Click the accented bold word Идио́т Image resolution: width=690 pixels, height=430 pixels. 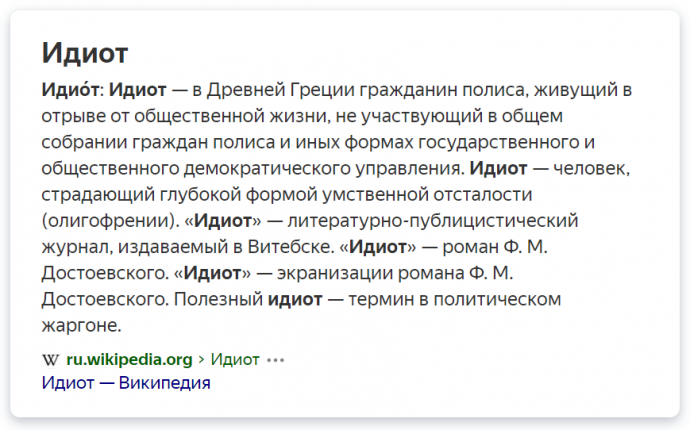(70, 89)
